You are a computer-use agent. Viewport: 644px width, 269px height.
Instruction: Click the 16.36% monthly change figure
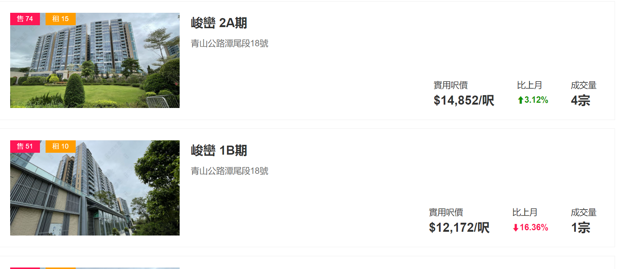pyautogui.click(x=534, y=228)
